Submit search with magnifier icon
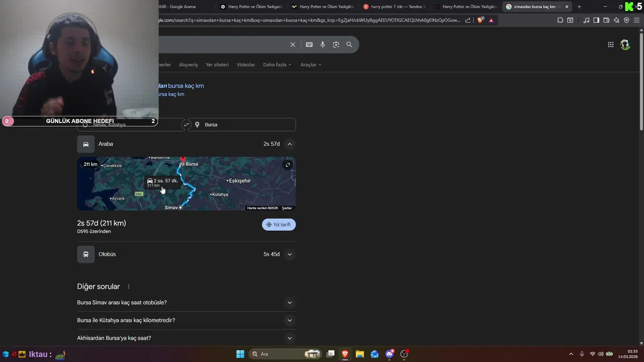The height and width of the screenshot is (362, 644). click(x=349, y=45)
